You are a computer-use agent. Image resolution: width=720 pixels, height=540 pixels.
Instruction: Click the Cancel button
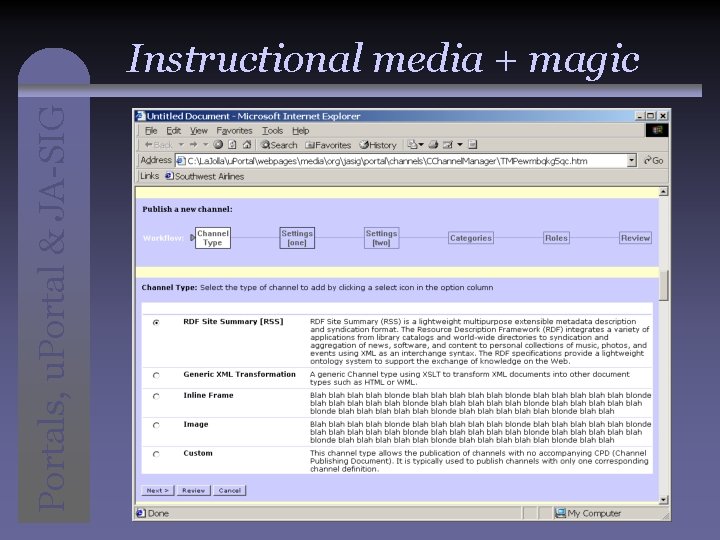230,490
